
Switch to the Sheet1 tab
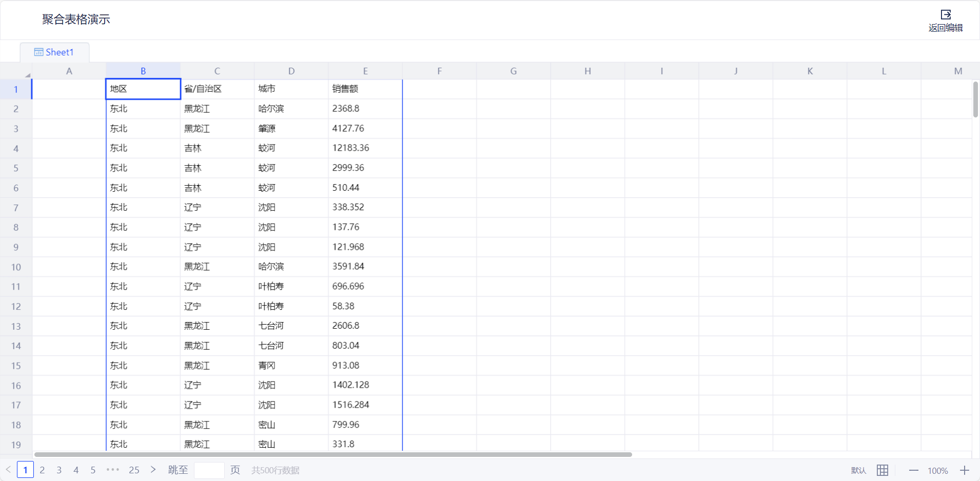[x=54, y=52]
